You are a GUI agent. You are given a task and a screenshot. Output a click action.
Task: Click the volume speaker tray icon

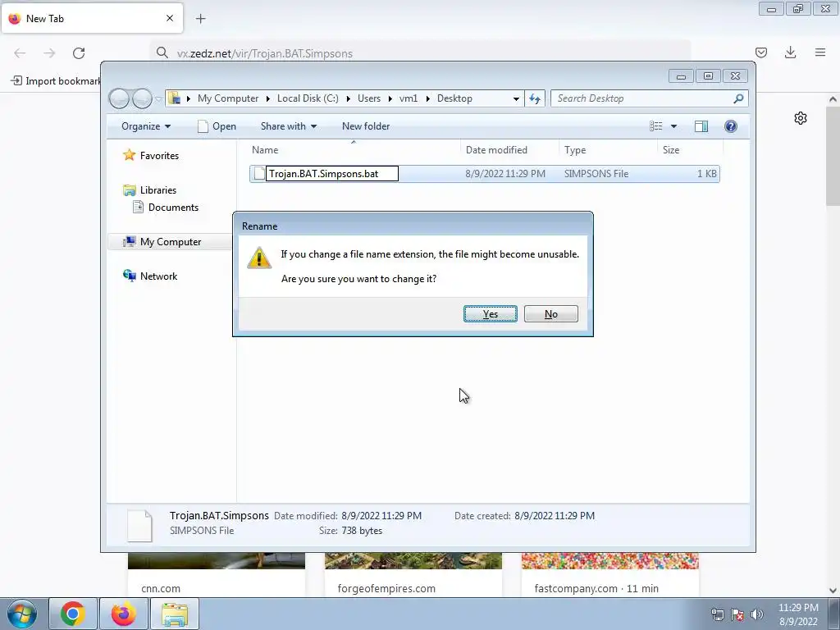click(x=757, y=614)
